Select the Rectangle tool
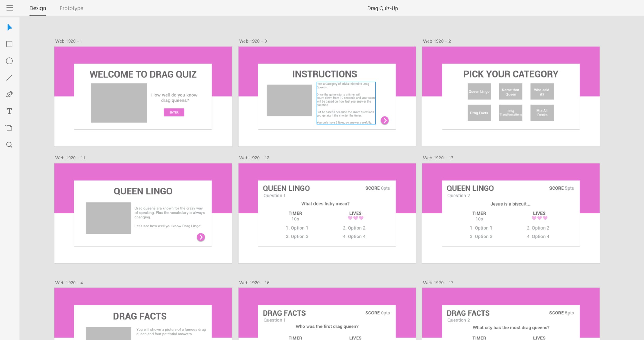644x340 pixels. (10, 44)
